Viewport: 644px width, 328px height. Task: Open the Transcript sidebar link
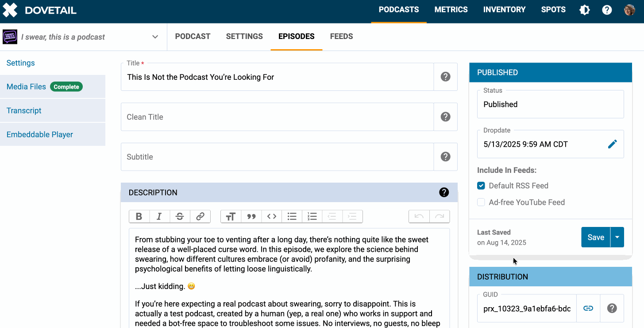point(24,111)
